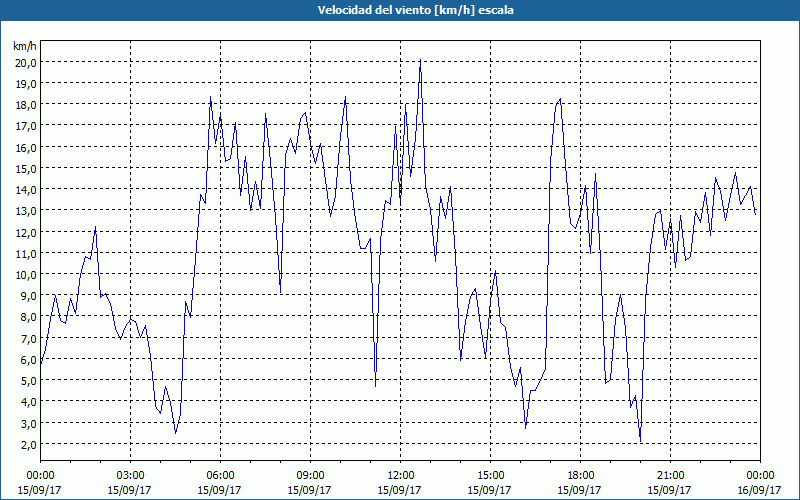
Task: Click the '09:00' time label
Action: tap(310, 476)
